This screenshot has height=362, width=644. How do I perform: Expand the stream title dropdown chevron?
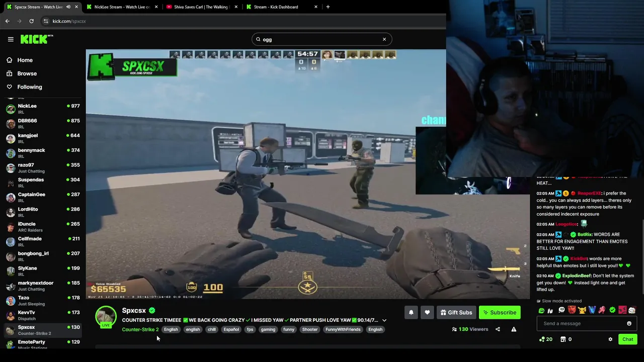(x=384, y=320)
